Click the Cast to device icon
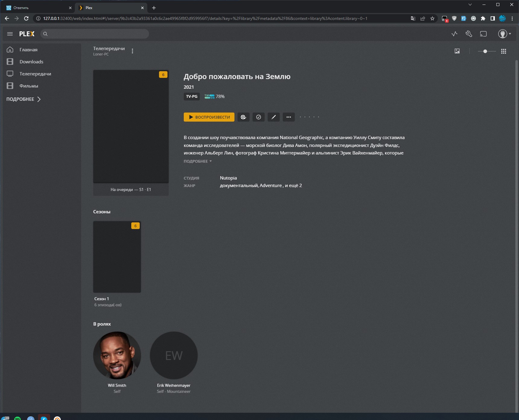Screen dimensions: 519x420 (x=483, y=34)
